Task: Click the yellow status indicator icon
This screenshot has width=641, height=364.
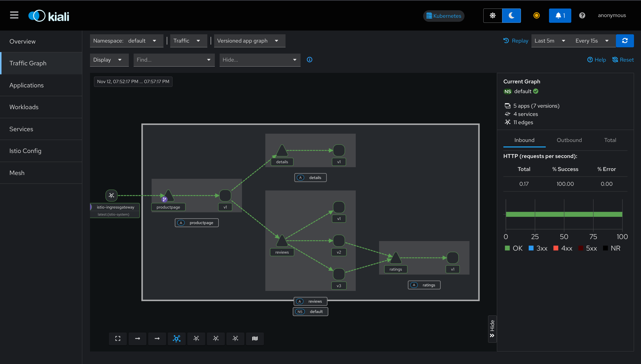Action: pyautogui.click(x=536, y=15)
